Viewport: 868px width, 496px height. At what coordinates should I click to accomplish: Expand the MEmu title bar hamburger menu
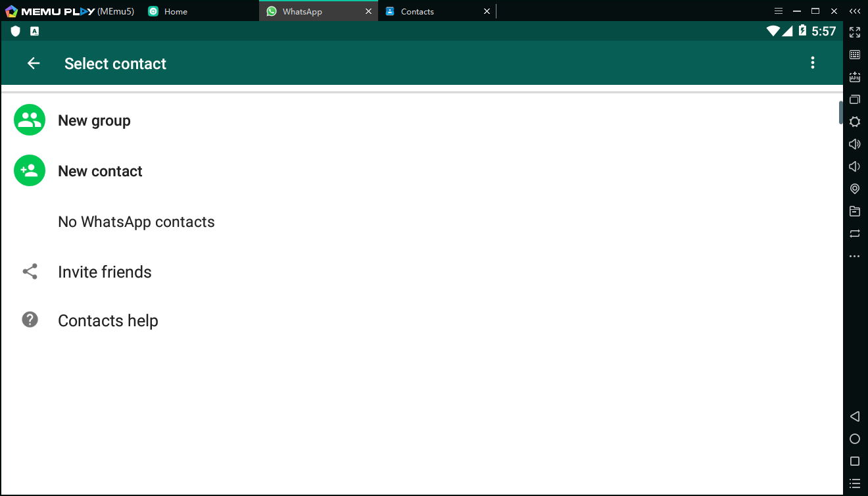click(x=779, y=11)
